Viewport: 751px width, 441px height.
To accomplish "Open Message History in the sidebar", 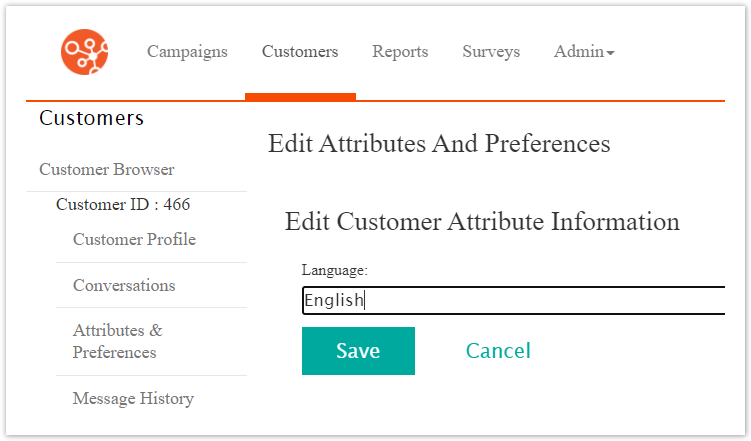I will (133, 399).
